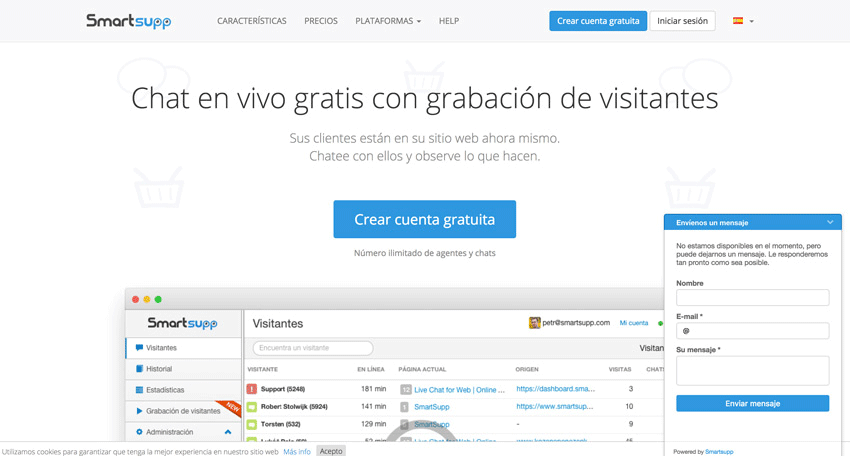Click the Administración gear icon

tap(139, 432)
